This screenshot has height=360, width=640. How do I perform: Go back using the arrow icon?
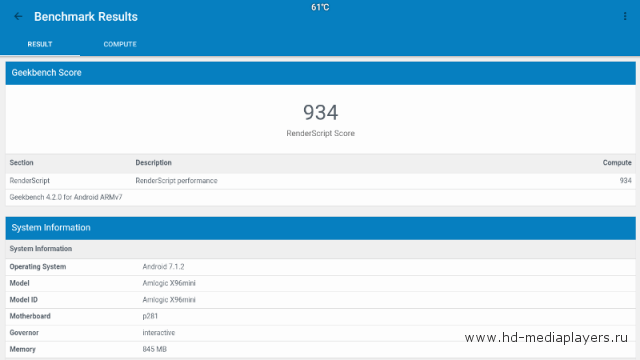click(18, 16)
